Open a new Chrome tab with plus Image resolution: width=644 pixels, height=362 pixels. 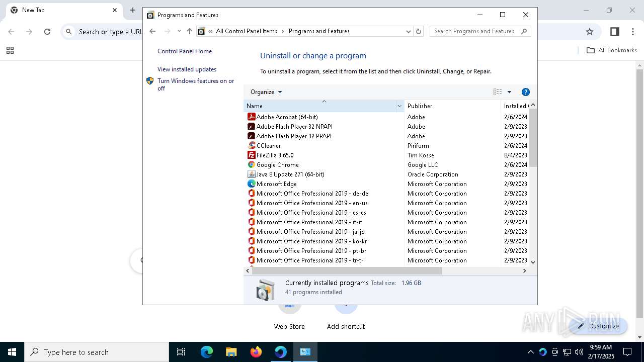(133, 10)
